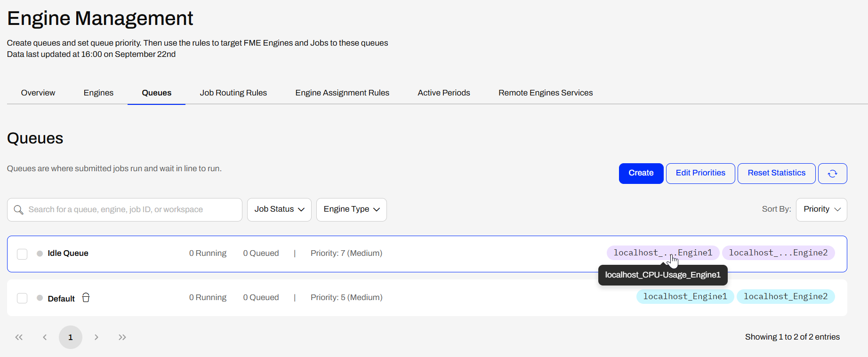The image size is (868, 357).
Task: Click the localhost_Engine2 tag in Default queue
Action: pyautogui.click(x=786, y=296)
